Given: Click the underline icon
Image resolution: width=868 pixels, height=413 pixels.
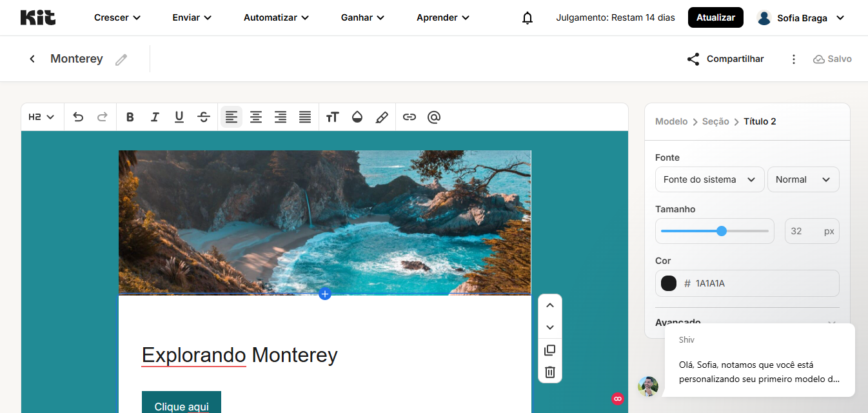Looking at the screenshot, I should [179, 117].
